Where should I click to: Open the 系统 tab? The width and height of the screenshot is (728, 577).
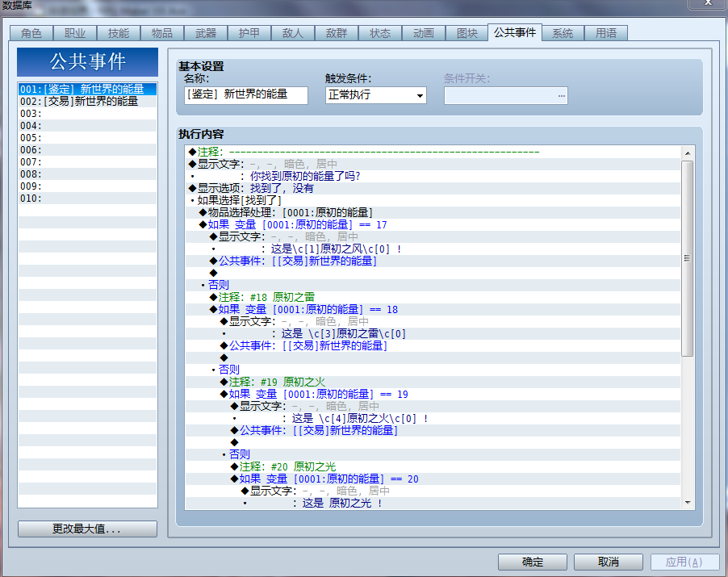pos(563,33)
